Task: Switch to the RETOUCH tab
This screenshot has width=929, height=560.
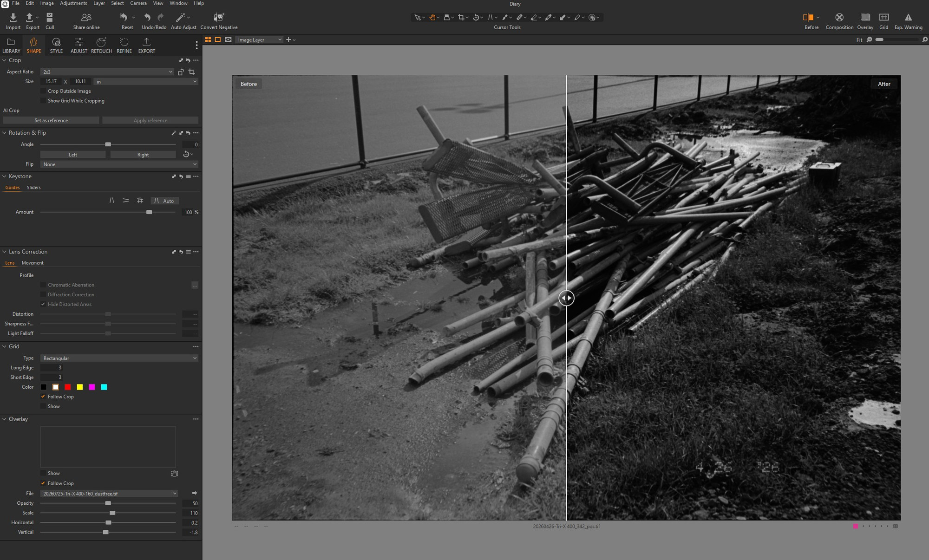Action: (x=101, y=46)
